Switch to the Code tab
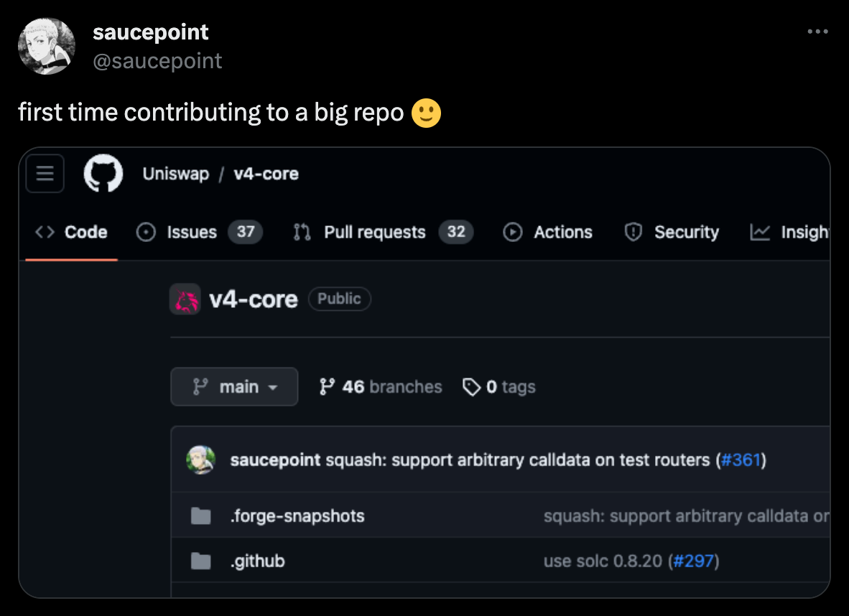 click(86, 232)
